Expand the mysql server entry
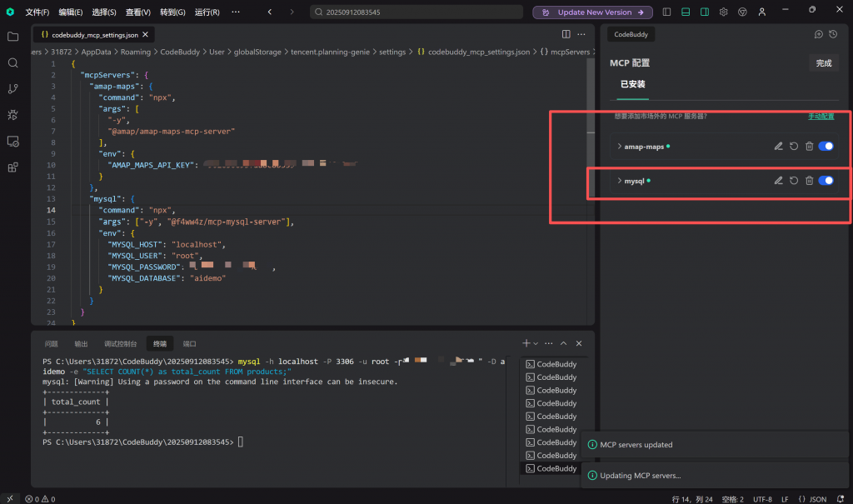This screenshot has height=504, width=853. (619, 181)
